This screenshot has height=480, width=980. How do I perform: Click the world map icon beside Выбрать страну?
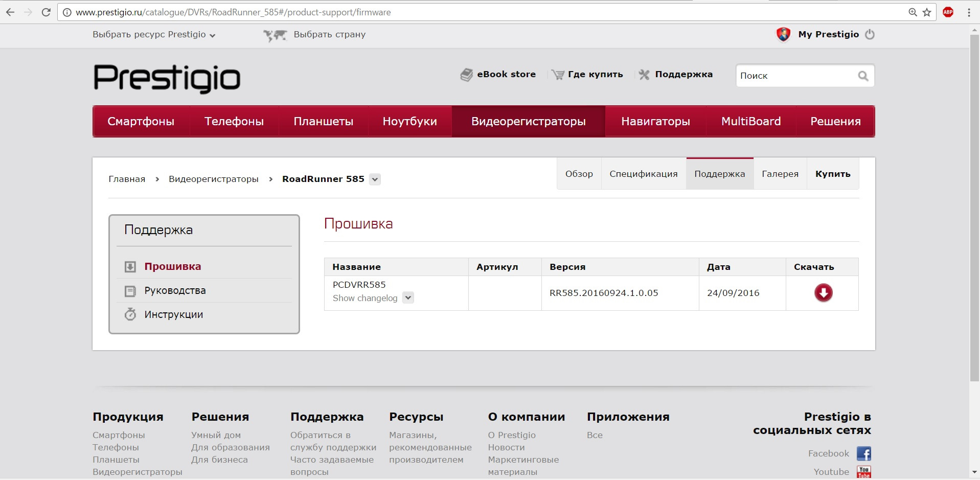coord(275,35)
